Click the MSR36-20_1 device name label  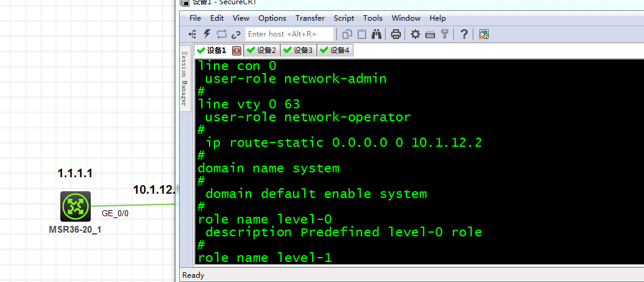pyautogui.click(x=75, y=230)
